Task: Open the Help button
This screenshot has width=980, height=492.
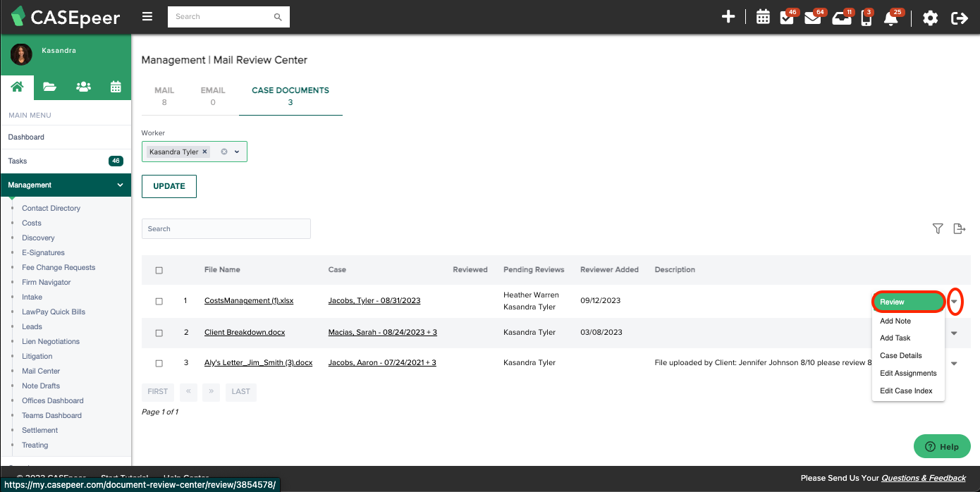Action: coord(942,446)
